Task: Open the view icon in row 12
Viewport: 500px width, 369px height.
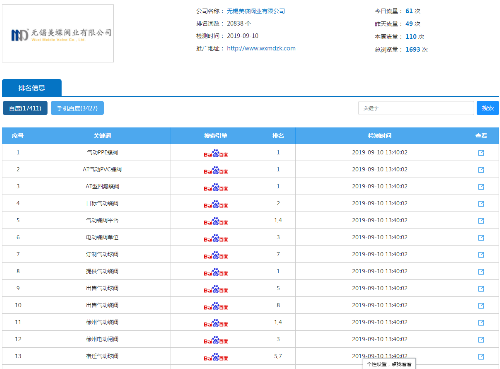Action: point(481,340)
